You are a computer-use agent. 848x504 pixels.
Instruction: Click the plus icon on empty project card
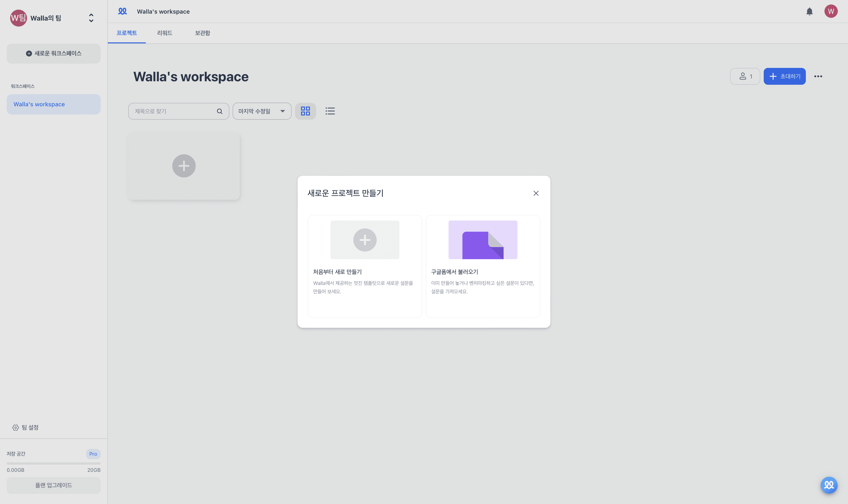tap(184, 166)
